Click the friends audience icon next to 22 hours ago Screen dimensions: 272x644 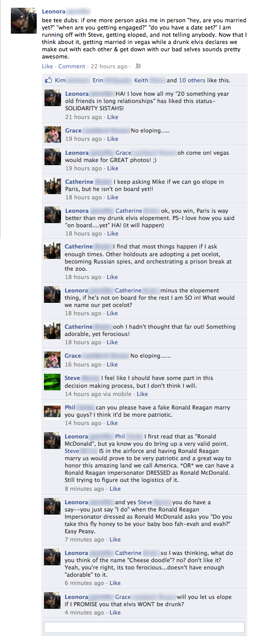(138, 66)
